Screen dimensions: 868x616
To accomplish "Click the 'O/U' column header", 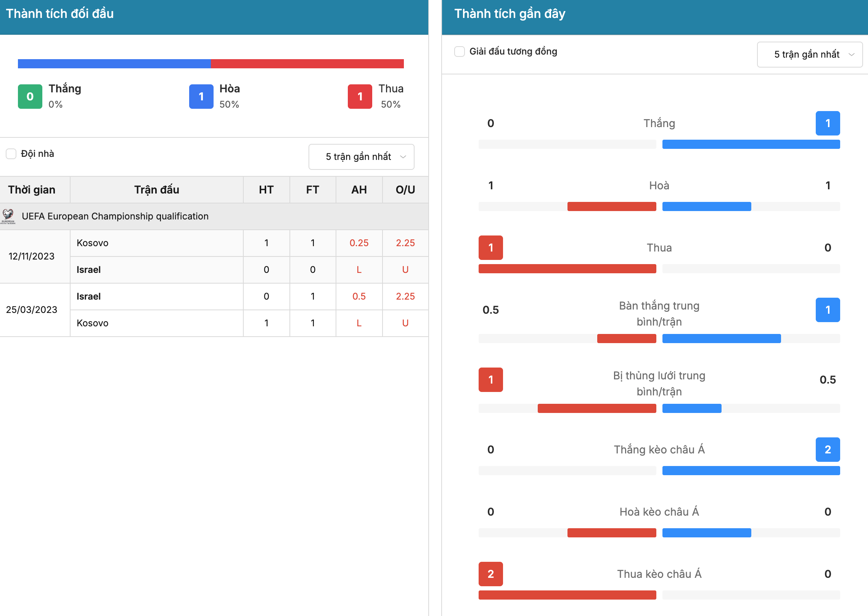I will click(x=405, y=190).
